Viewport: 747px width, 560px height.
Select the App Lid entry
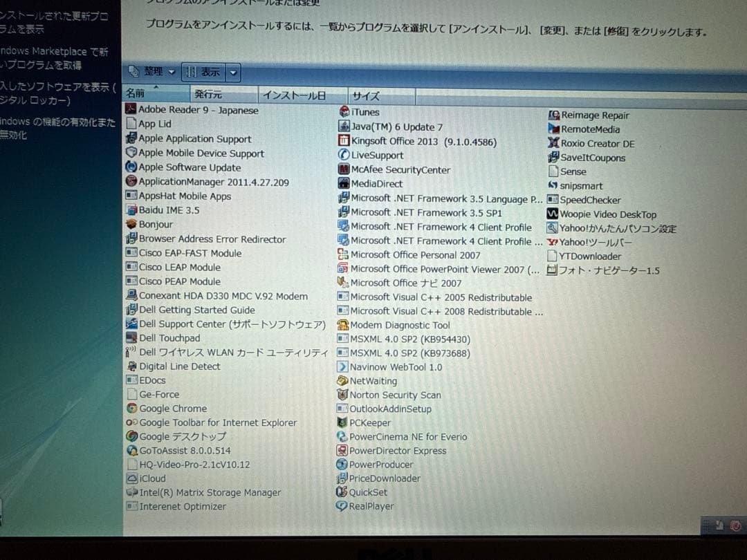click(149, 124)
